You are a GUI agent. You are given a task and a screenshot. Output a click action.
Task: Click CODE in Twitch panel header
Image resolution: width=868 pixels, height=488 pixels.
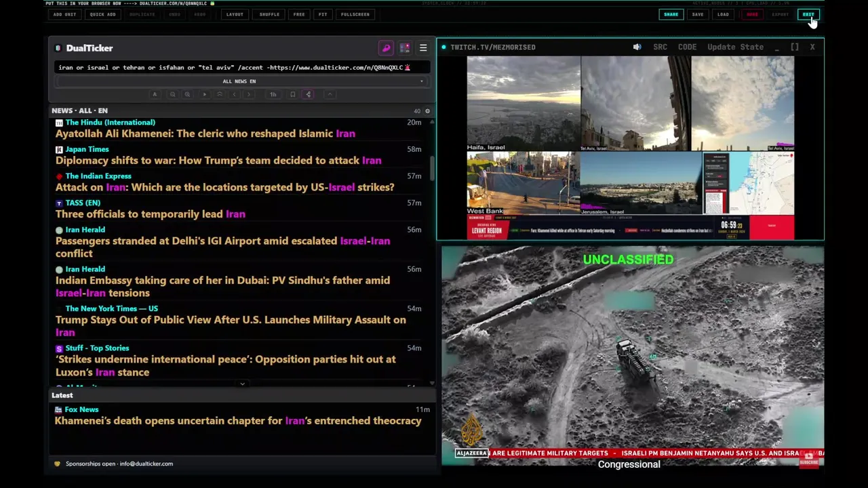click(x=687, y=47)
